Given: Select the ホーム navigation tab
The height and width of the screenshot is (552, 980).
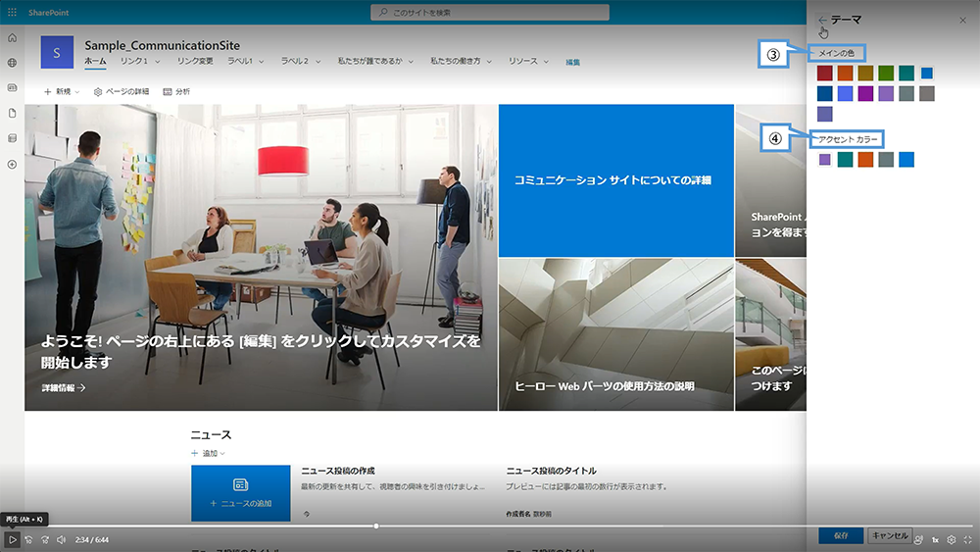Looking at the screenshot, I should click(95, 61).
